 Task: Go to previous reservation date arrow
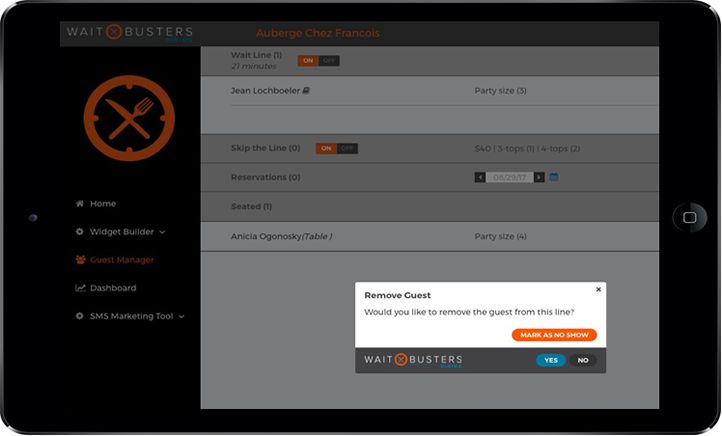480,177
